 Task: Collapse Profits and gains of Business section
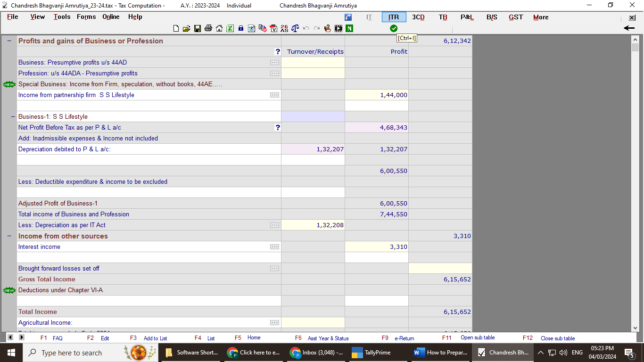pos(9,41)
